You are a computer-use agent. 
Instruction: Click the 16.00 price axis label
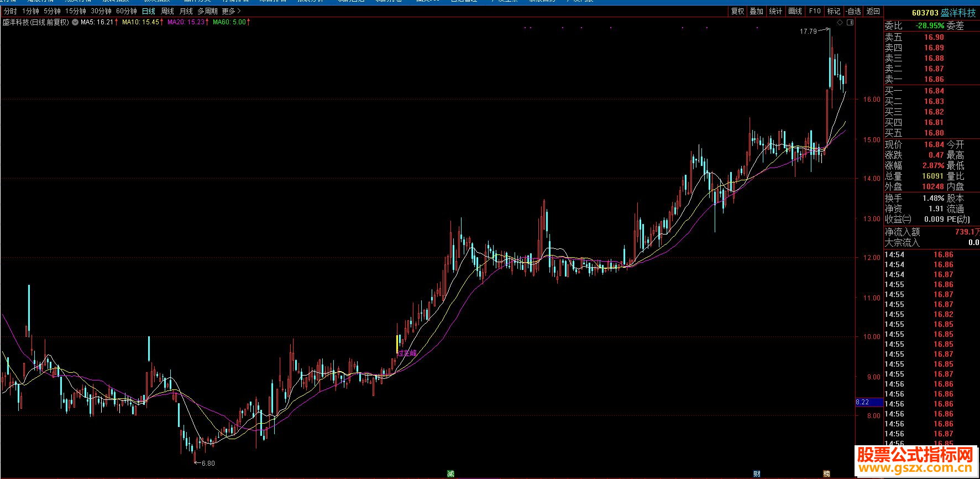tap(872, 100)
